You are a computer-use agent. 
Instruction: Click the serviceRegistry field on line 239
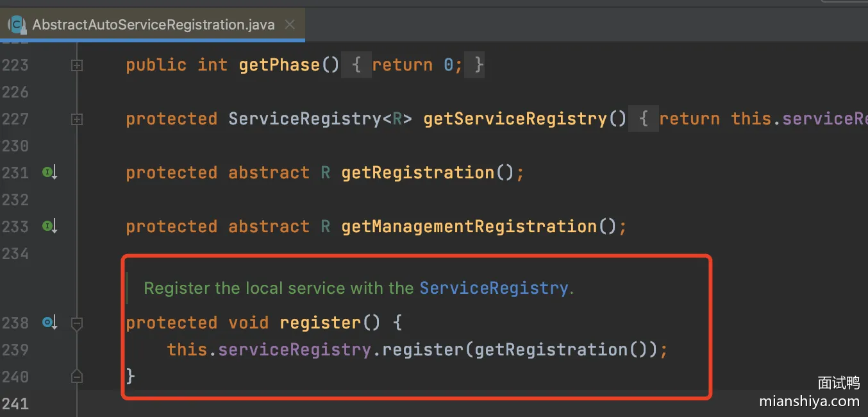294,350
